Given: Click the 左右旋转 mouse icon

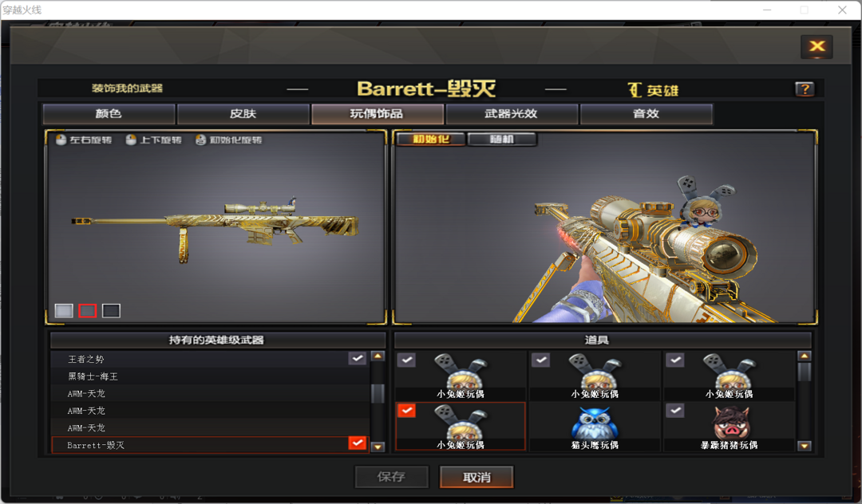Looking at the screenshot, I should tap(61, 140).
